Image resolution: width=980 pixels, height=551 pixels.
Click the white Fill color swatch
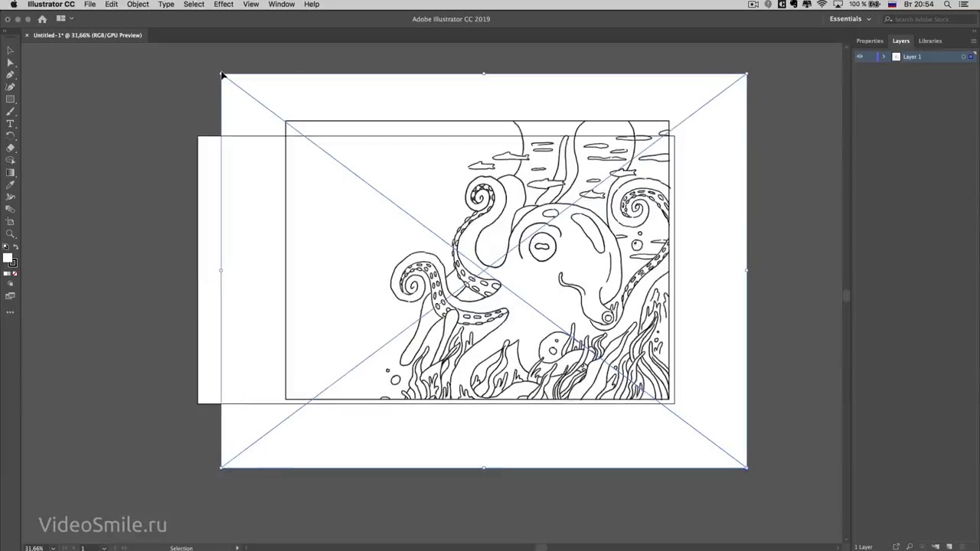point(8,258)
